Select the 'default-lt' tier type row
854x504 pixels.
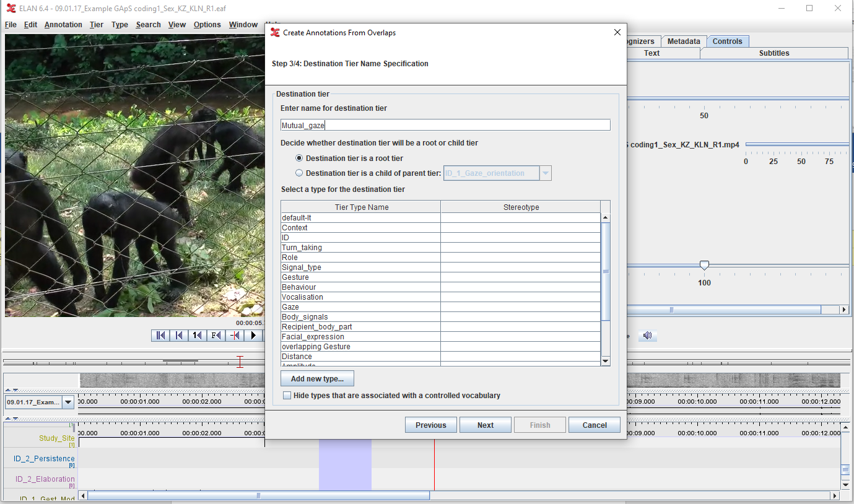click(440, 218)
